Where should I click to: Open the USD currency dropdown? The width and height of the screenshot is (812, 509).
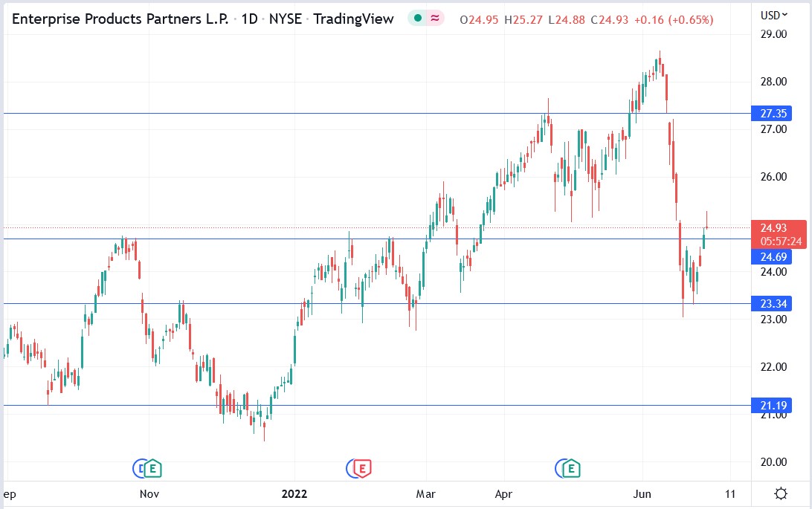click(x=773, y=16)
